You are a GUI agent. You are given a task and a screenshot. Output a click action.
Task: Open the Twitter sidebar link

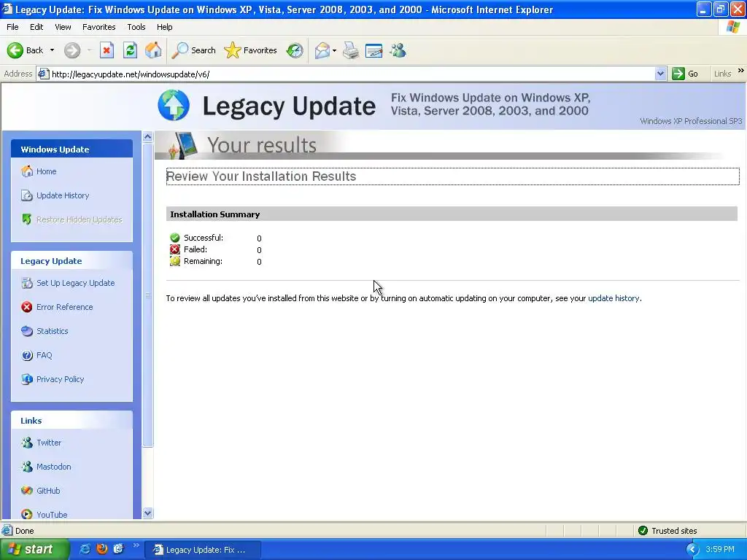tap(49, 443)
